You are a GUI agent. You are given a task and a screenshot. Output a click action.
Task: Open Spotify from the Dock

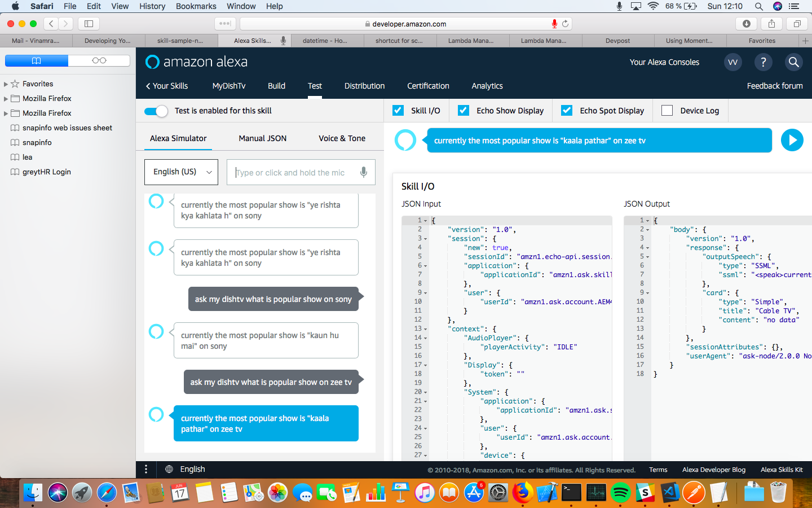[x=620, y=493]
